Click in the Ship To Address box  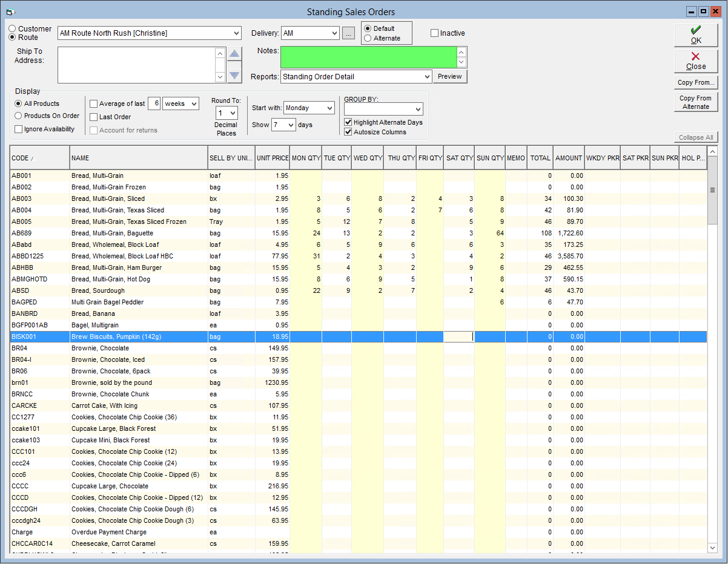point(136,65)
